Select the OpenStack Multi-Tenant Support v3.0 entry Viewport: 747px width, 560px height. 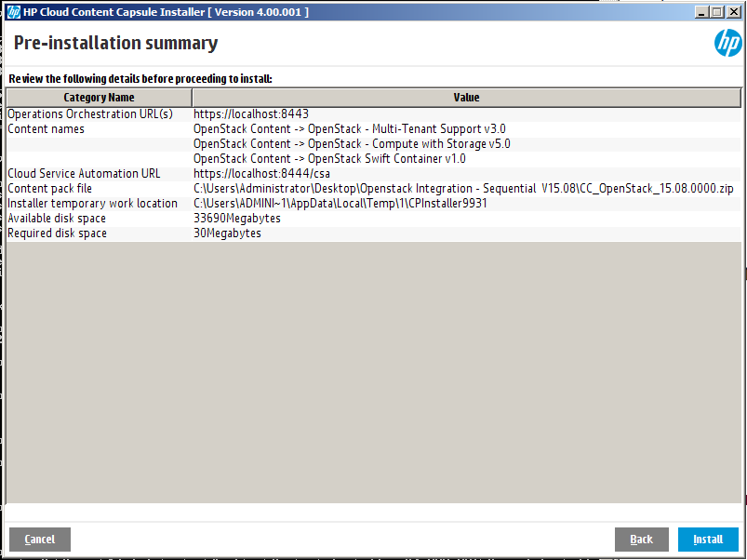349,129
